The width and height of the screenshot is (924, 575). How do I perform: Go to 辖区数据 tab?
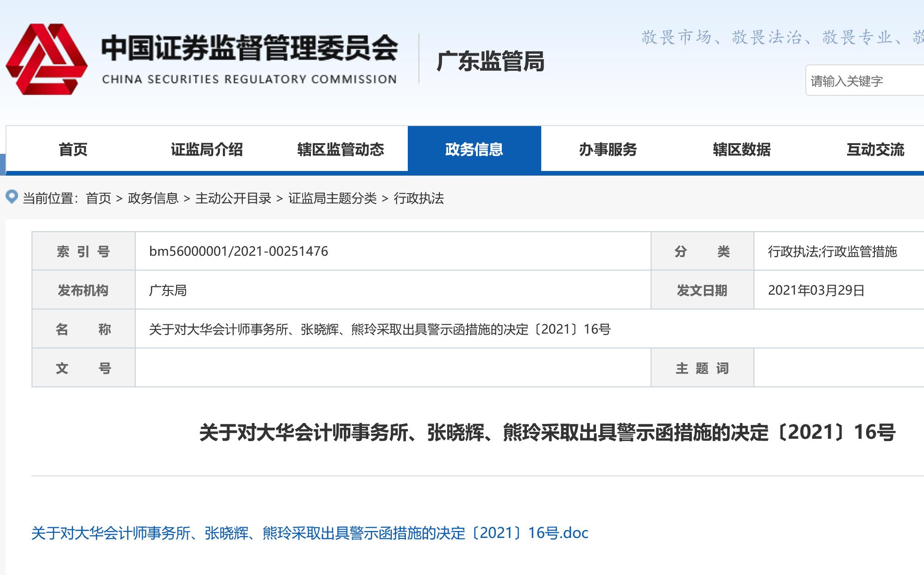point(741,150)
